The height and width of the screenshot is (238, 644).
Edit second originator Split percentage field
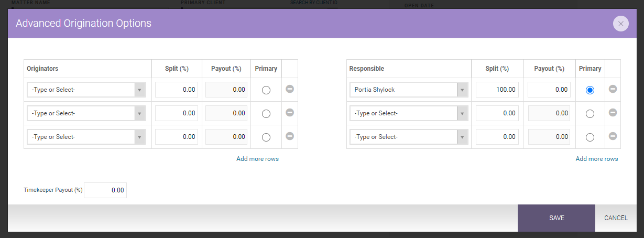tap(177, 113)
